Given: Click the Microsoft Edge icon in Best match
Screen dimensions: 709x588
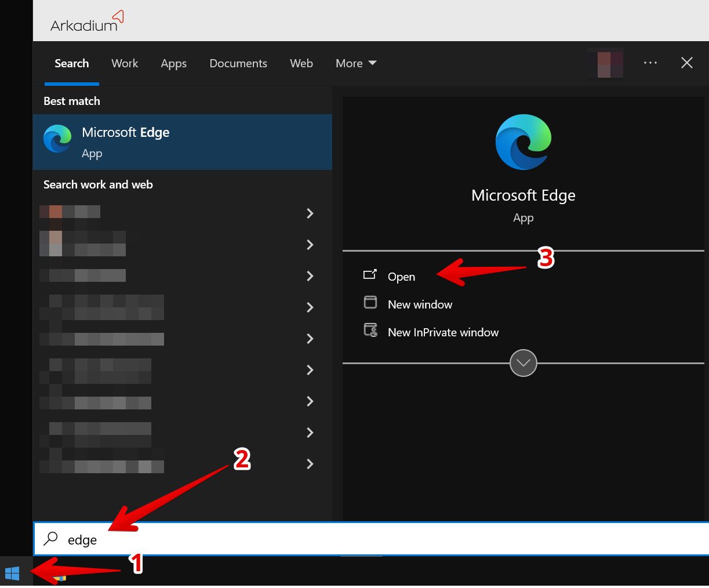Looking at the screenshot, I should click(x=58, y=139).
